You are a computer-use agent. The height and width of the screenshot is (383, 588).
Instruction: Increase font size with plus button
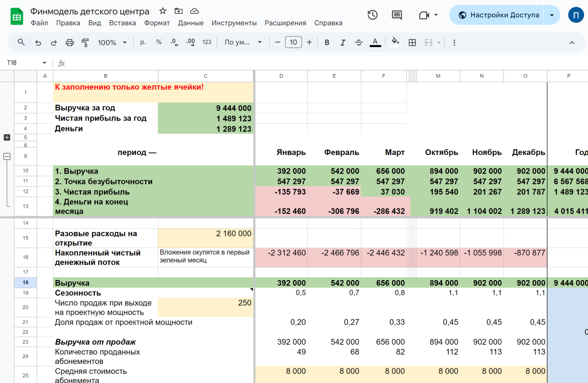[x=309, y=42]
